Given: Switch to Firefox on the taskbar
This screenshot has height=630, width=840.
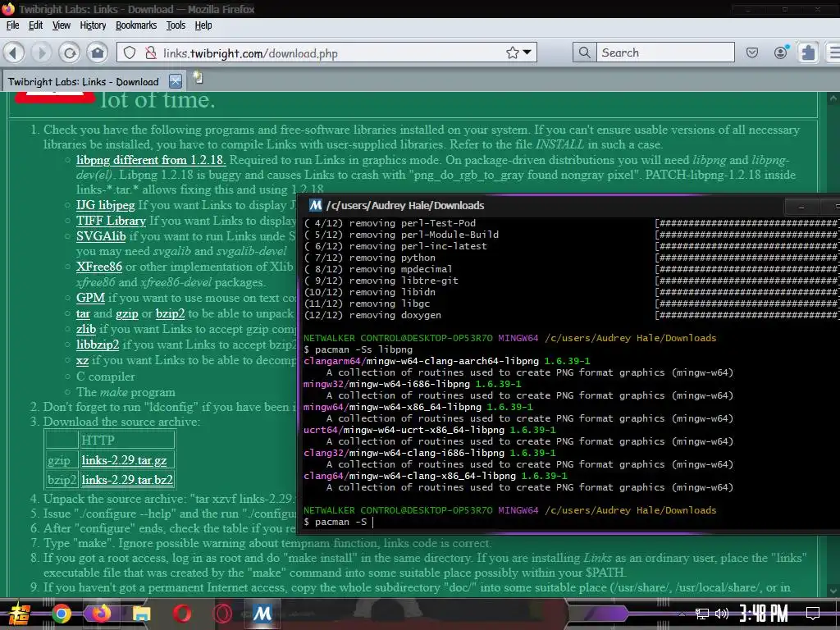Looking at the screenshot, I should point(101,614).
